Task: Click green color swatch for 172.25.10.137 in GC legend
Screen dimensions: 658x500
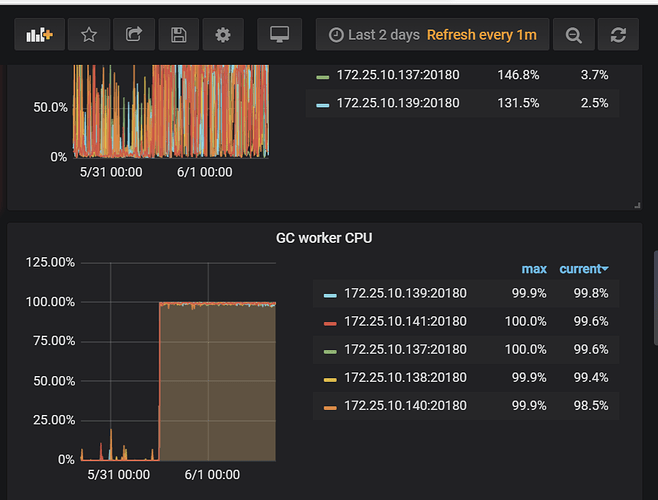Action: pos(330,350)
